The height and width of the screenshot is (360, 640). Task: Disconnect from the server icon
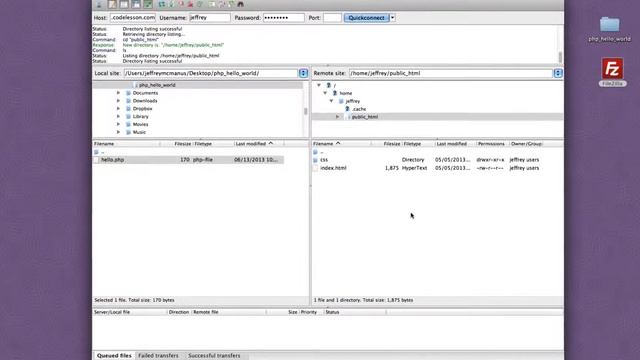[x=190, y=4]
